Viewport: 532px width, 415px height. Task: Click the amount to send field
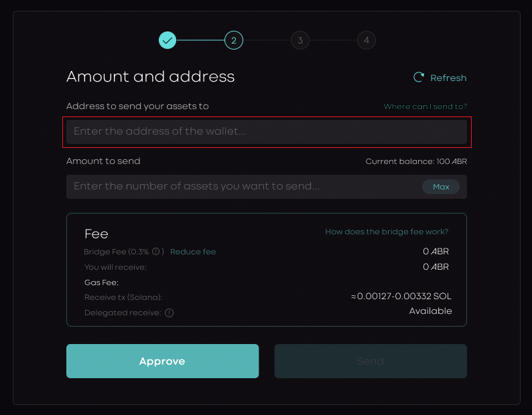241,187
